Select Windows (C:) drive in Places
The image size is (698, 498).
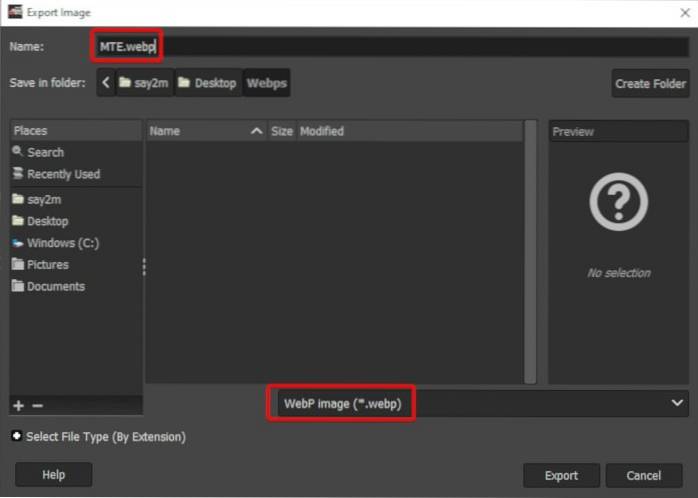(x=62, y=243)
